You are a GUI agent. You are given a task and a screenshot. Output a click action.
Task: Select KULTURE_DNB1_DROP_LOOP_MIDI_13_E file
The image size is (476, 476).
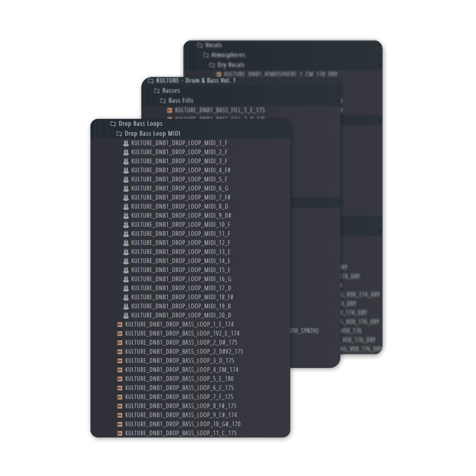click(181, 252)
